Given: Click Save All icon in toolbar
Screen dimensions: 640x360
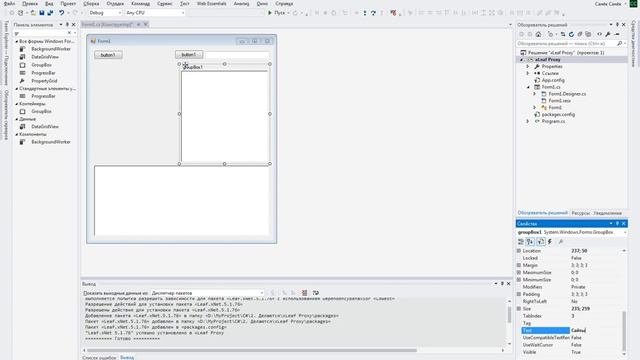Looking at the screenshot, I should [x=50, y=13].
